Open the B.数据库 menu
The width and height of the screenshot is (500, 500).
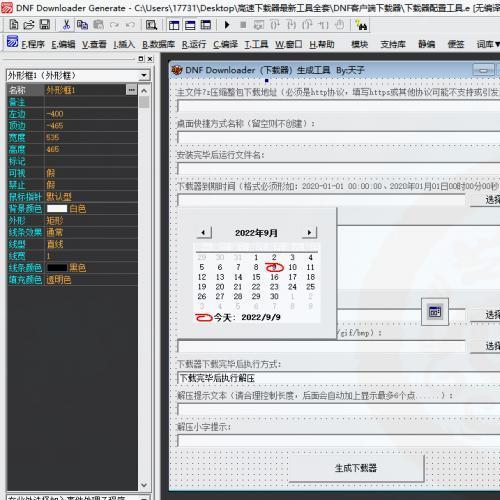pos(158,44)
